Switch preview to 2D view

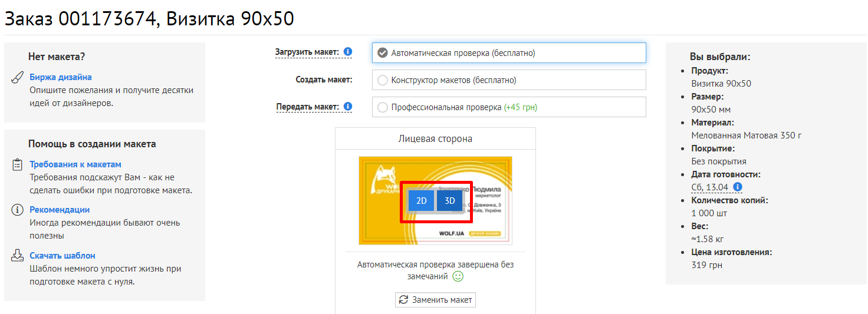click(x=422, y=201)
